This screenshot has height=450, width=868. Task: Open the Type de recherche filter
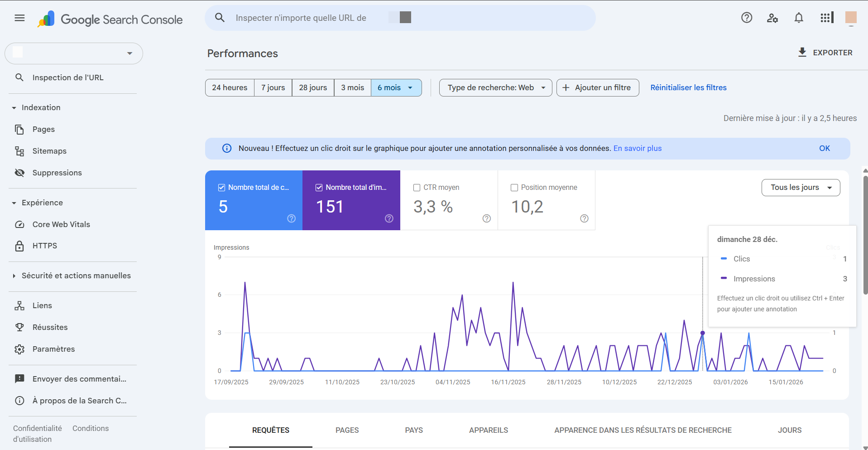tap(495, 87)
